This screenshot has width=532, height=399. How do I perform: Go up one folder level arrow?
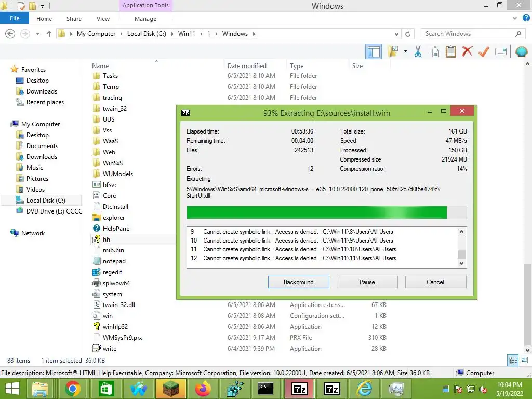click(49, 34)
